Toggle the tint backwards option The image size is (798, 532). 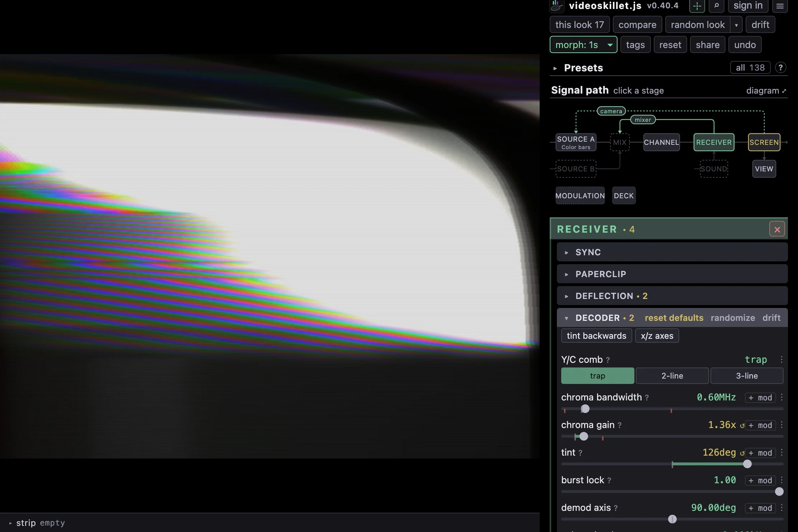(x=596, y=336)
